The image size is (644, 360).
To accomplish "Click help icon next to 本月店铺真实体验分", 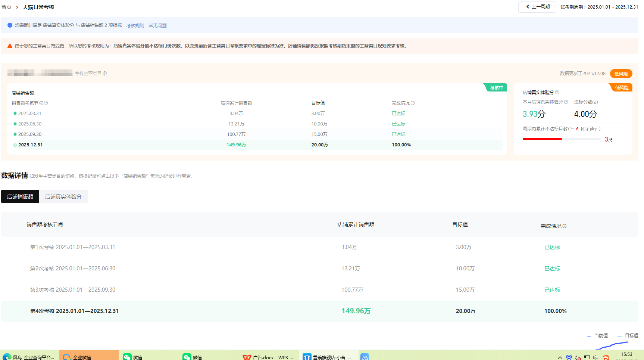I will pyautogui.click(x=566, y=102).
